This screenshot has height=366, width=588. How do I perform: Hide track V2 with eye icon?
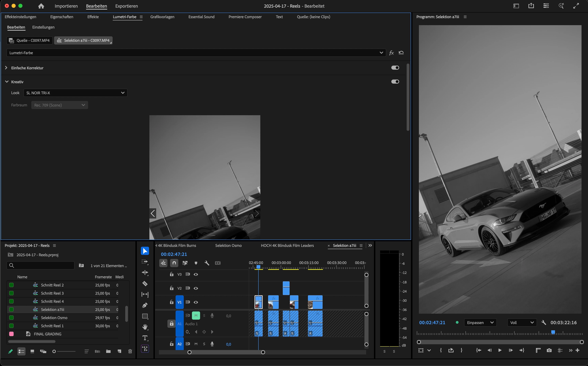tap(196, 288)
